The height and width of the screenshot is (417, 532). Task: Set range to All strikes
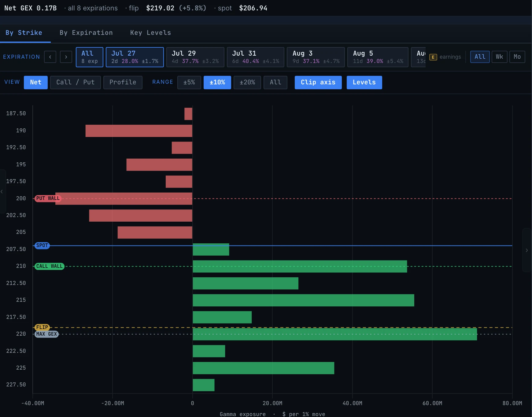[x=275, y=83]
